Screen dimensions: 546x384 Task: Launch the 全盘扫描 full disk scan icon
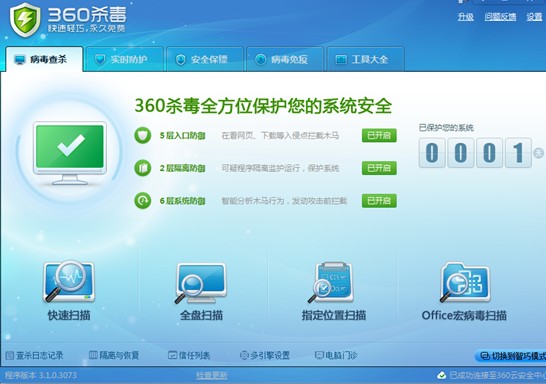201,283
